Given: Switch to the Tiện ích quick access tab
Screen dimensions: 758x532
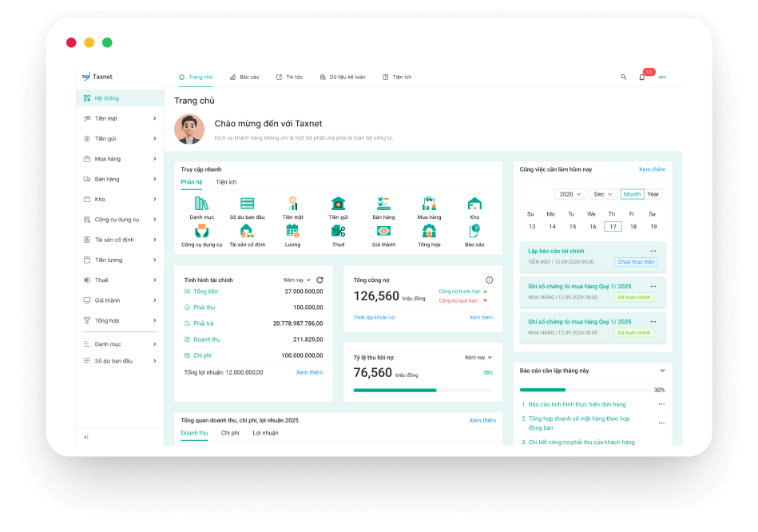Looking at the screenshot, I should coord(226,182).
